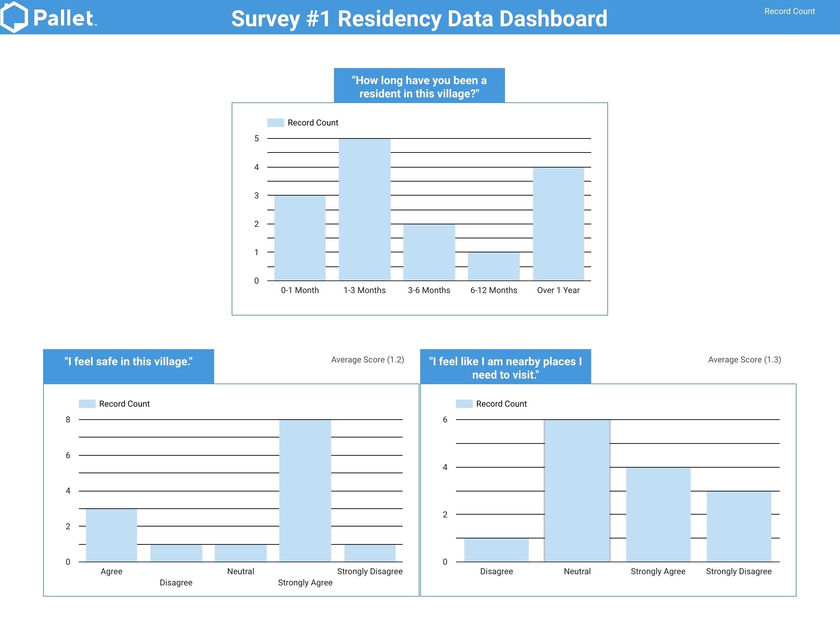840x631 pixels.
Task: Click the Pallet hexagon logo icon
Action: tap(14, 17)
